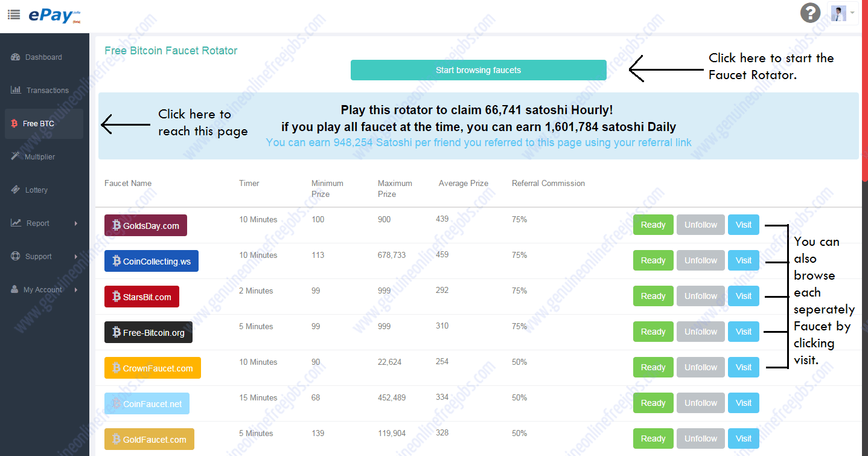Click Ready for CrownFaucet.com
Viewport: 868px width, 456px height.
tap(653, 367)
